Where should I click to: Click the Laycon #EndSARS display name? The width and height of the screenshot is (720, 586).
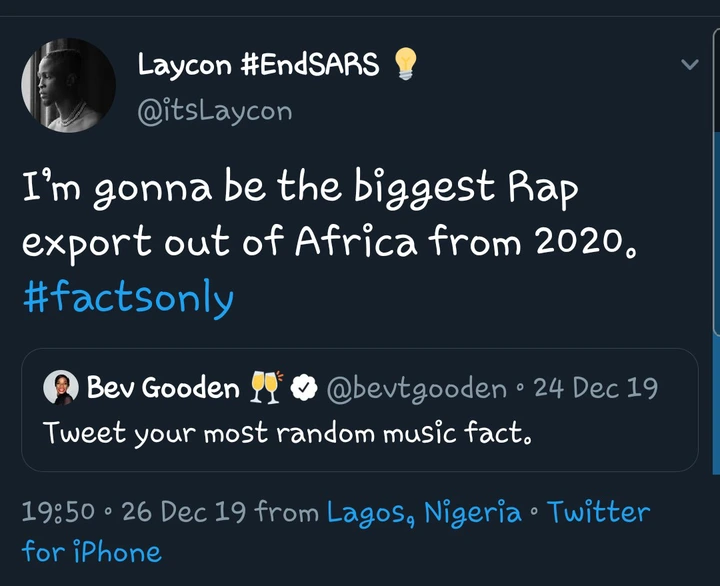point(258,66)
